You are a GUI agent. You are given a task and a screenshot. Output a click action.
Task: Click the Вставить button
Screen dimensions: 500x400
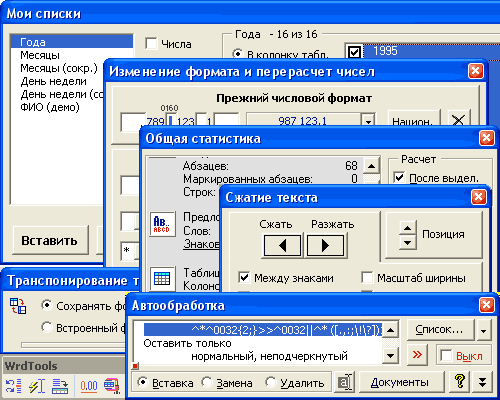click(x=50, y=240)
